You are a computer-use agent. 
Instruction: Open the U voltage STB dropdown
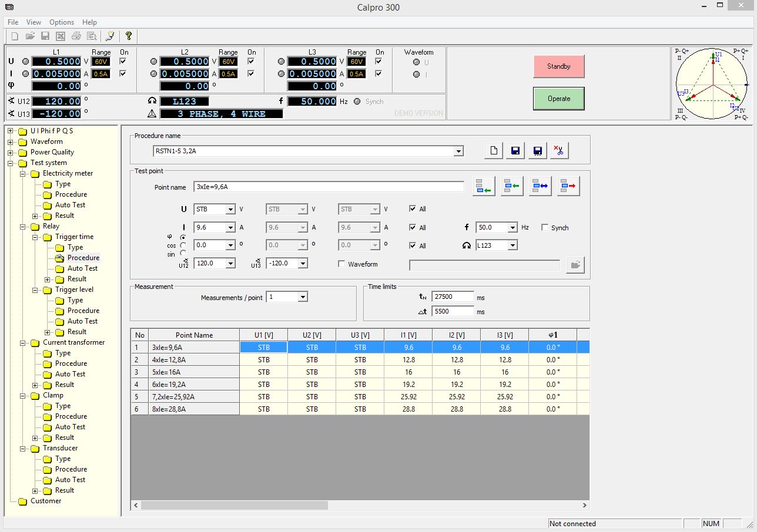(x=230, y=209)
